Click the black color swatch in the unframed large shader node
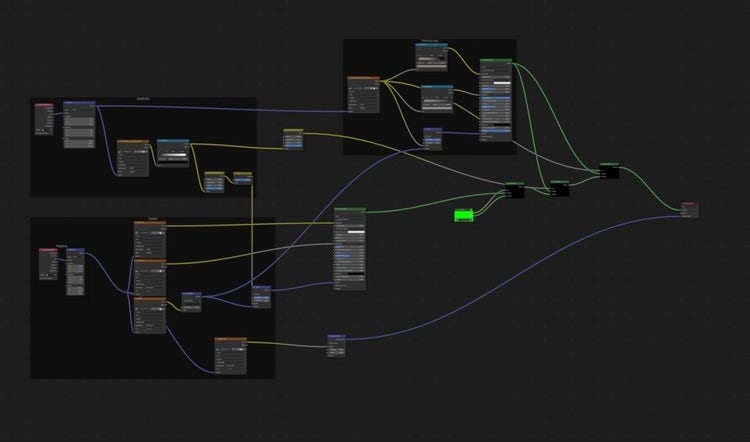 tap(356, 273)
